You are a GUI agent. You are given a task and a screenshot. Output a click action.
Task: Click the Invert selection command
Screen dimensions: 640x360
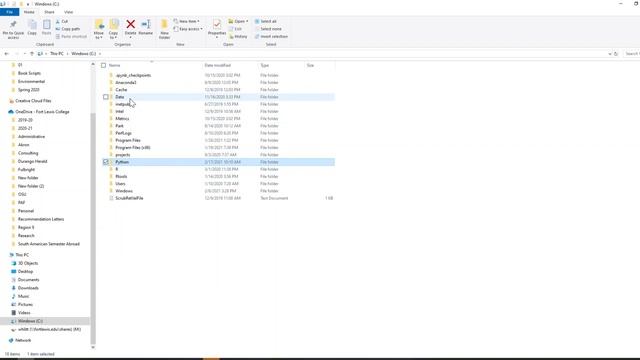(271, 36)
